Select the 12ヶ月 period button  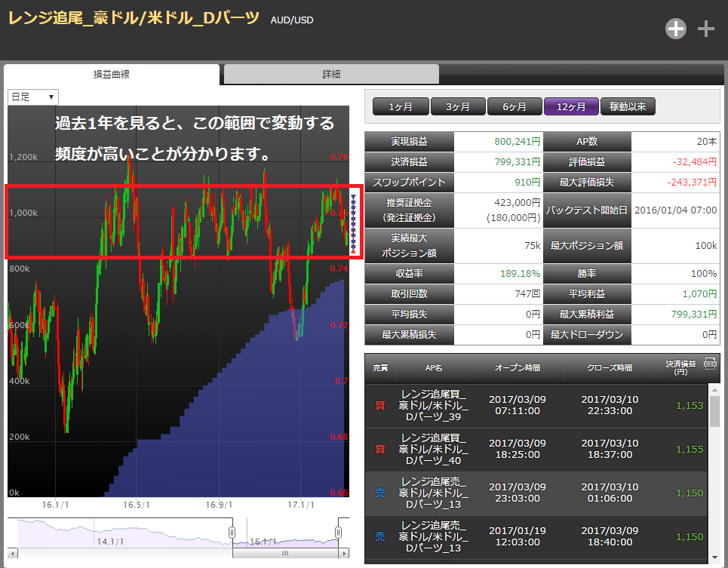[x=571, y=106]
